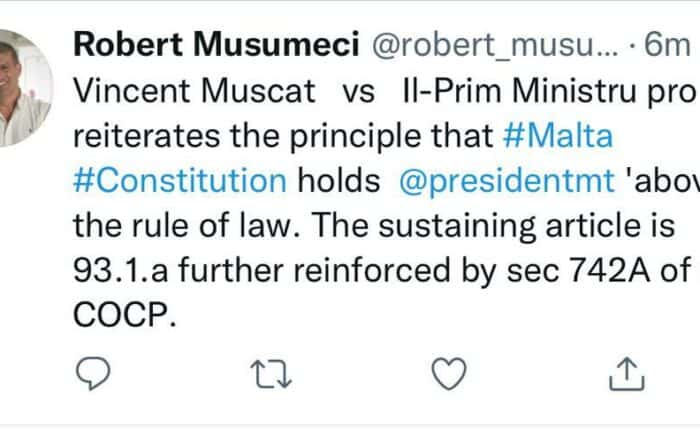Open the share icon under the tweet
This screenshot has height=441, width=700.
tap(625, 374)
